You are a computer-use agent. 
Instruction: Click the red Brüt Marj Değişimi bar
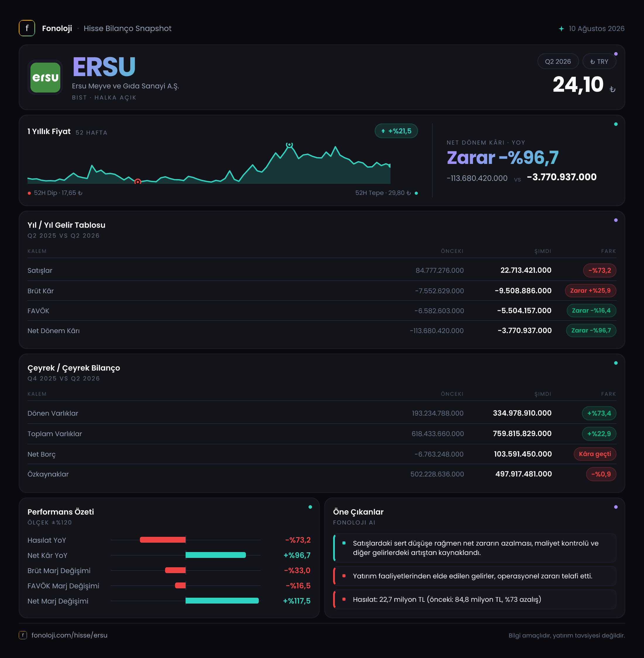click(175, 570)
